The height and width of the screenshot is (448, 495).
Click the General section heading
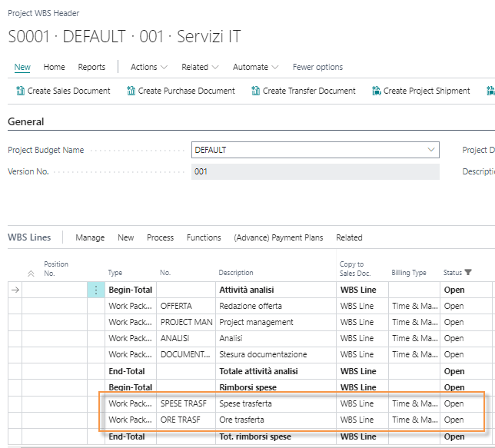pos(26,121)
